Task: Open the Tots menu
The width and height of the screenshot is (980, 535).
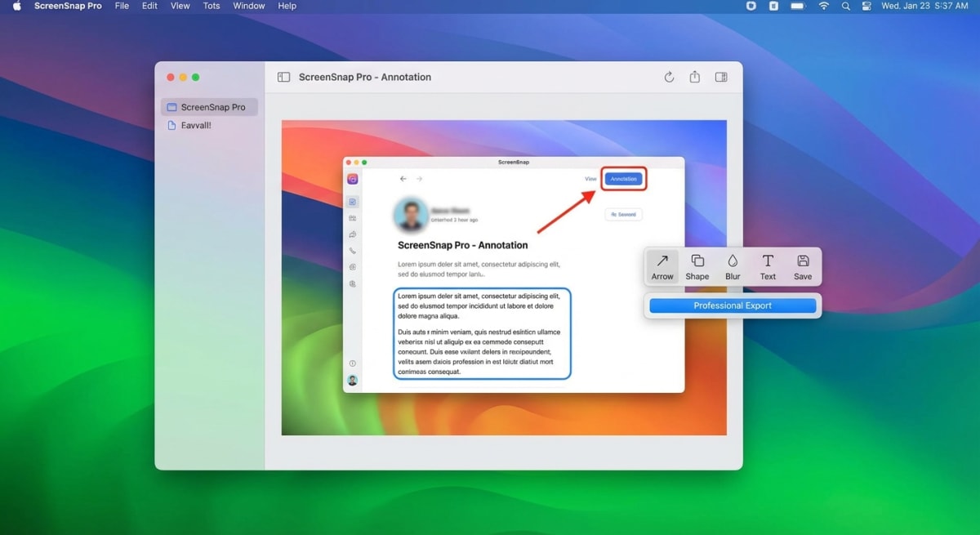Action: 211,6
